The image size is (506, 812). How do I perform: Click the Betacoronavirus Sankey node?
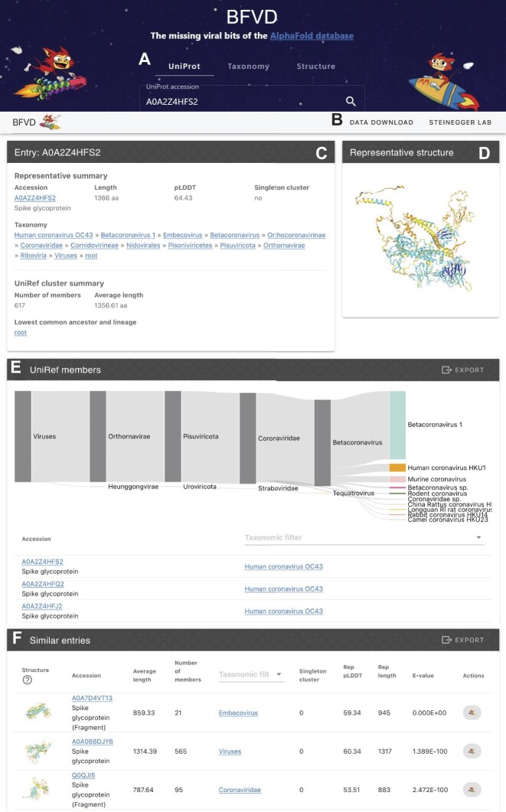point(322,443)
